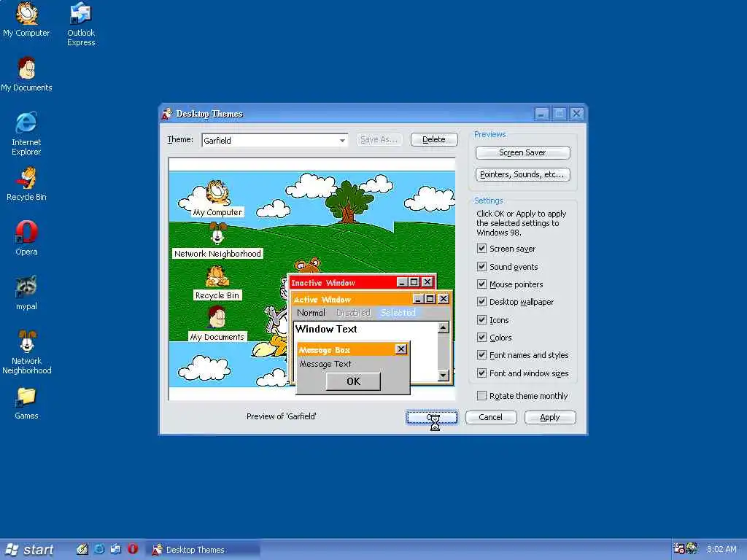
Task: Click the Previews group label
Action: 489,134
